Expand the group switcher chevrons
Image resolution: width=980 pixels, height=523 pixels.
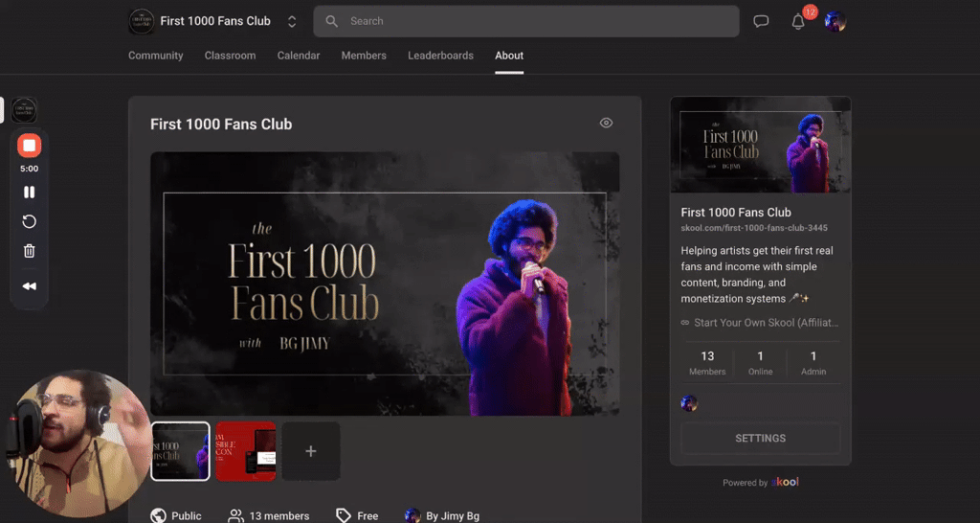pyautogui.click(x=292, y=22)
